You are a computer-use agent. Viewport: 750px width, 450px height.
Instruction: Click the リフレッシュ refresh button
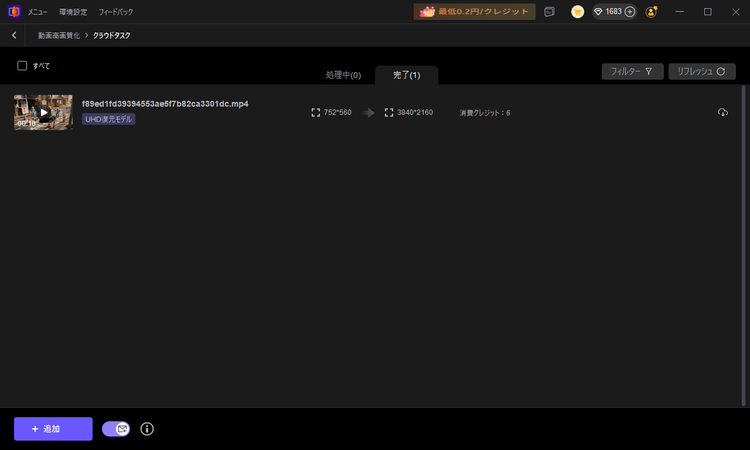[702, 71]
